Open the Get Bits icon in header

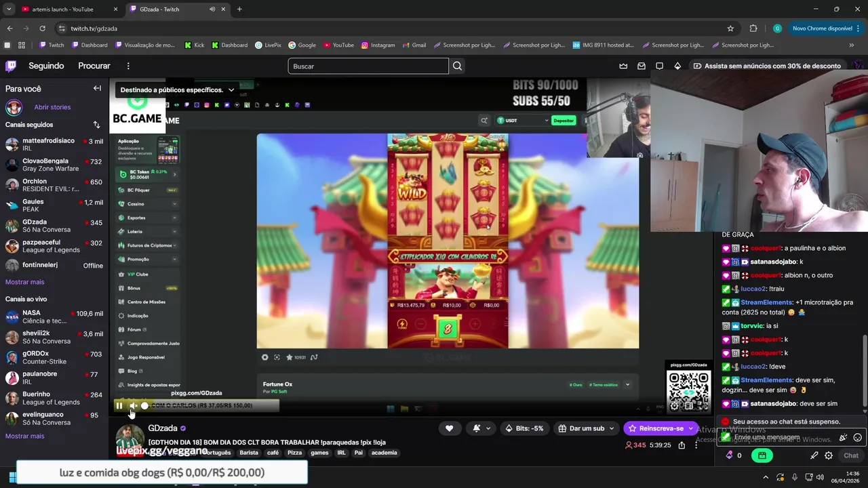tap(677, 66)
